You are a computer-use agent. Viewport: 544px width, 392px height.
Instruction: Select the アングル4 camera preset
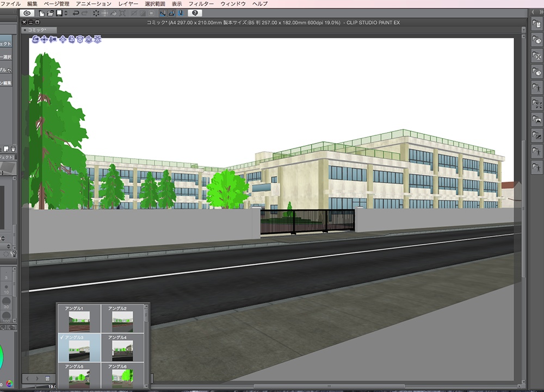[x=122, y=347]
